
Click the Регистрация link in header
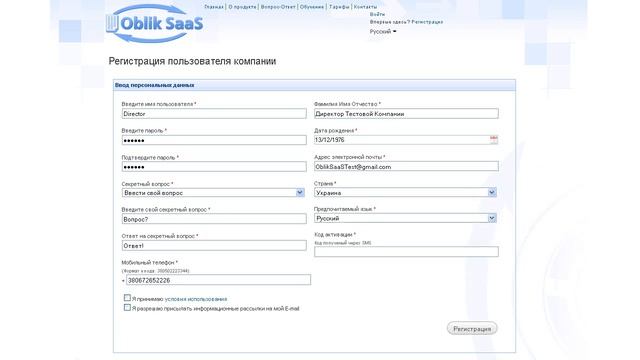click(427, 22)
